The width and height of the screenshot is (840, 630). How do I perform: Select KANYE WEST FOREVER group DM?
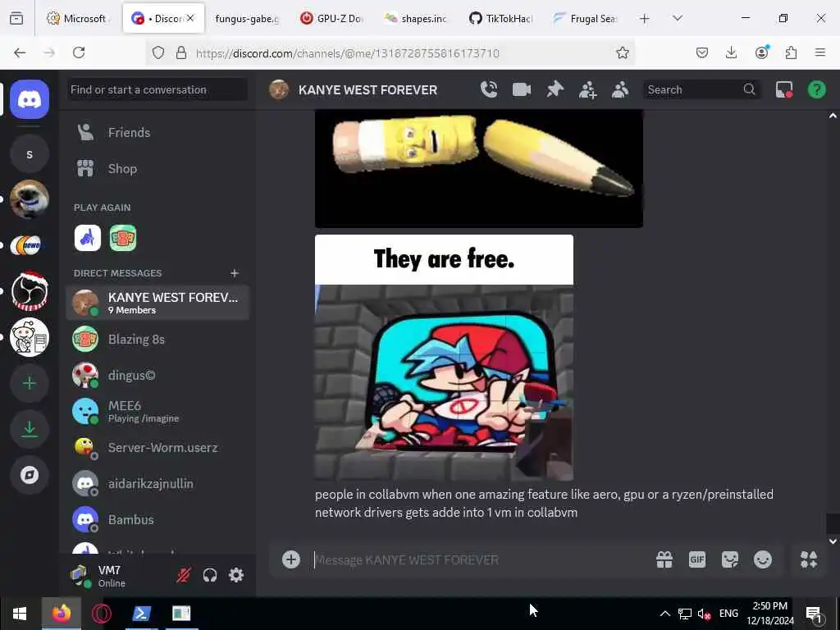(x=157, y=303)
